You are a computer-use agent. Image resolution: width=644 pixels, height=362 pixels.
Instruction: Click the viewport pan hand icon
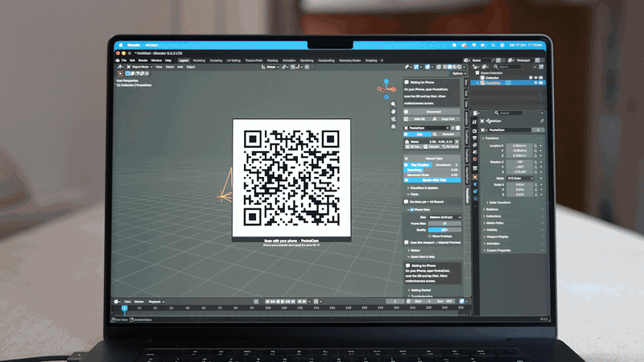coord(393,112)
